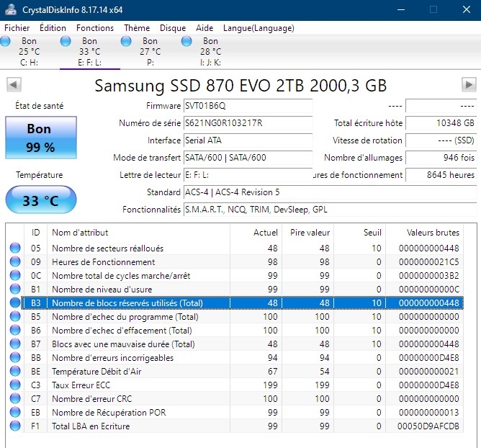Click status orb of attribute F1 row
481x448 pixels.
[x=15, y=426]
